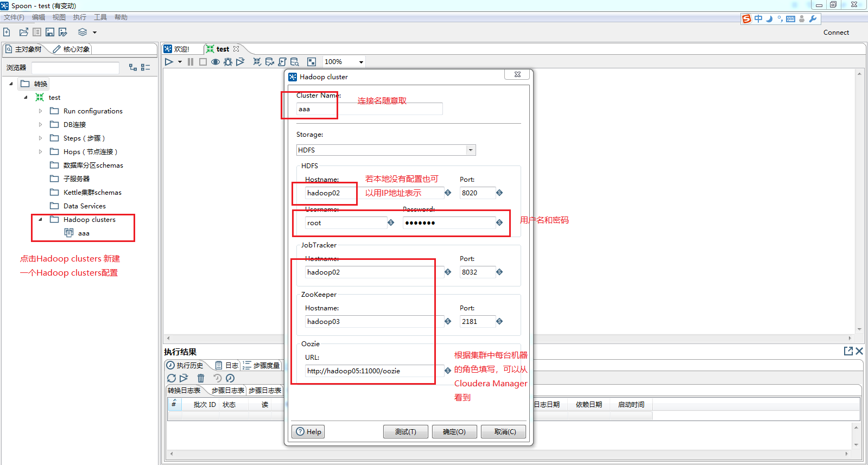
Task: Click the New file icon in main toolbar
Action: coord(7,32)
